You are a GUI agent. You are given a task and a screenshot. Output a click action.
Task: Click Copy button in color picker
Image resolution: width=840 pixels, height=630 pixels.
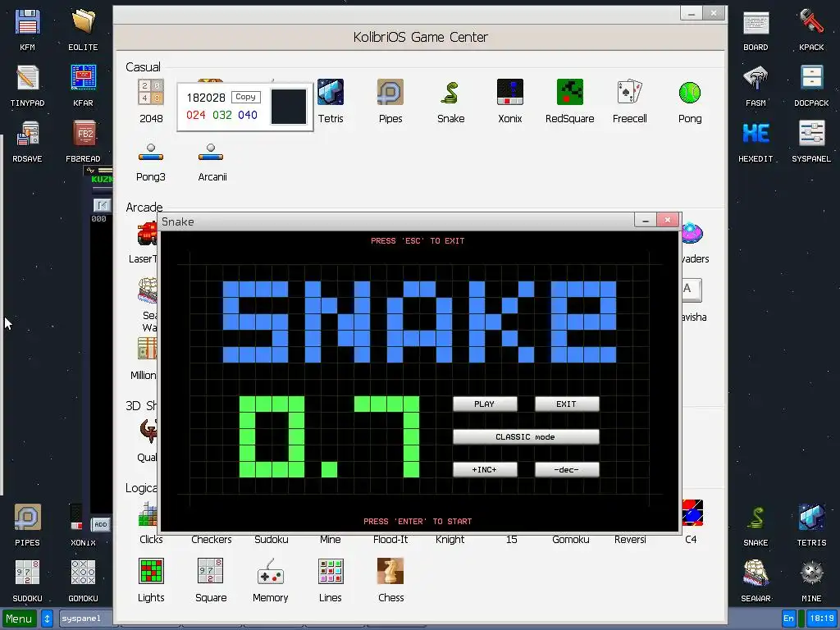(246, 97)
